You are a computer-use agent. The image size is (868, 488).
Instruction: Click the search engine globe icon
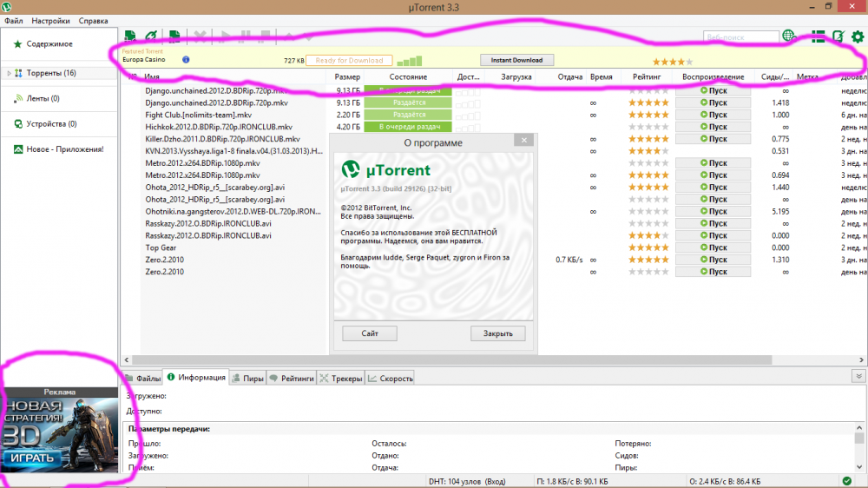point(789,36)
